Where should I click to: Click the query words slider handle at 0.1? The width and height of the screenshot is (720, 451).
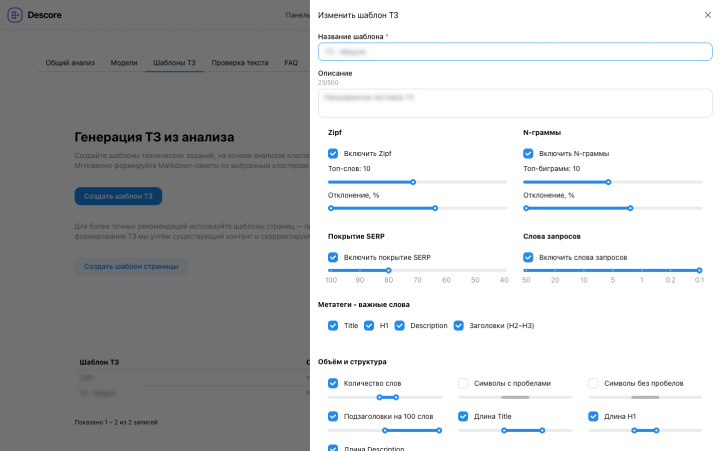point(699,270)
